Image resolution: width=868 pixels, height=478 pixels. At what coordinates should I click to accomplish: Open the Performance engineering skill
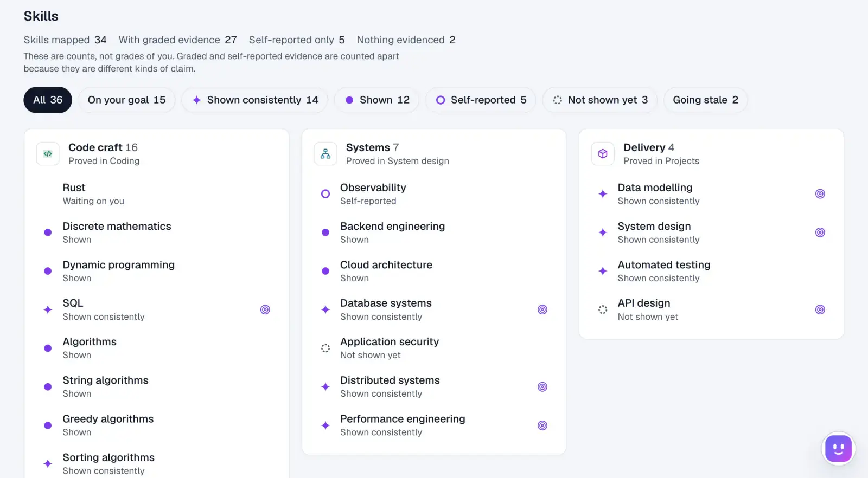click(434, 425)
